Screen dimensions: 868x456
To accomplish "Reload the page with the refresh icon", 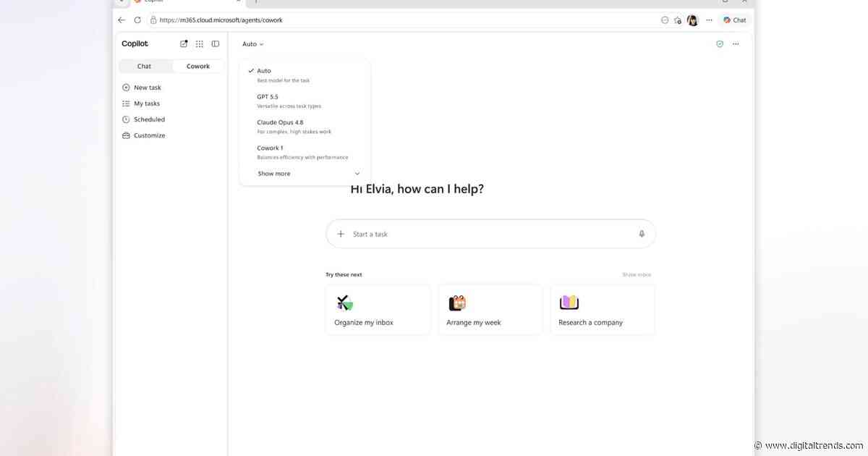I will click(137, 20).
